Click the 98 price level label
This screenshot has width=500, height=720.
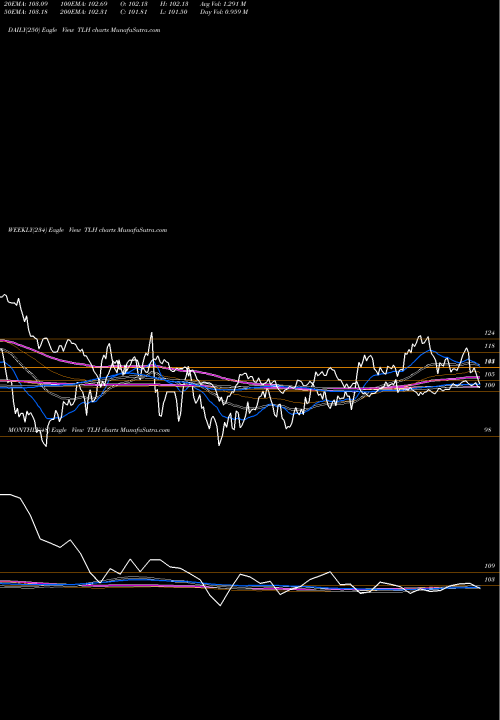[488, 430]
